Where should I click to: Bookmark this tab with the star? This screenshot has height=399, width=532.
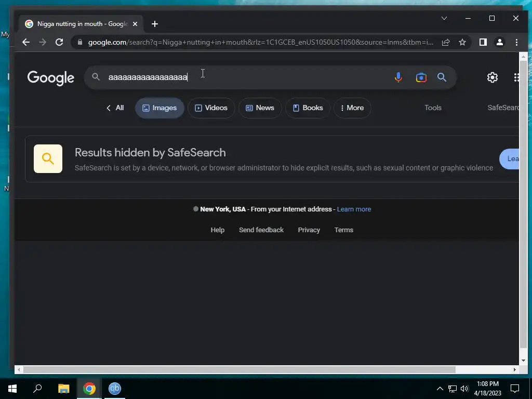point(462,42)
